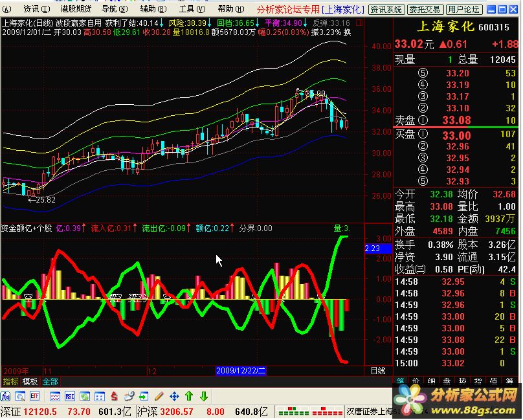Click the 2.23 value marker on indicator axis
The height and width of the screenshot is (420, 523).
[378, 249]
